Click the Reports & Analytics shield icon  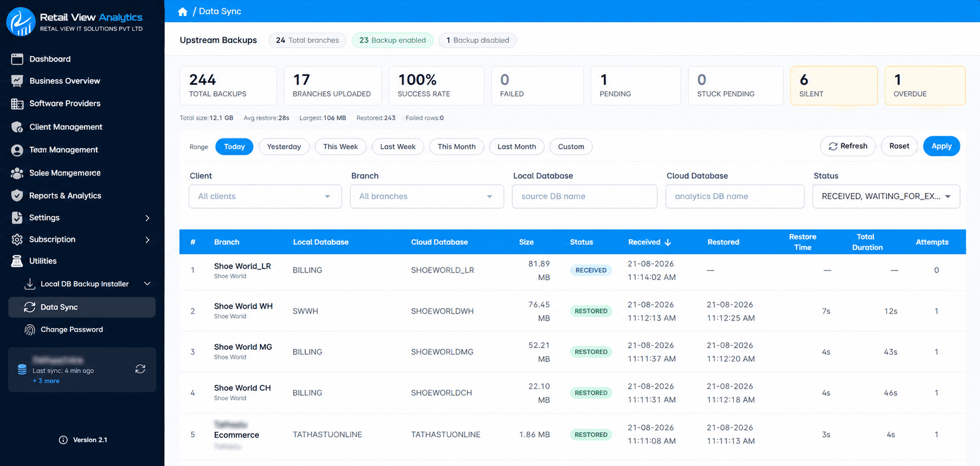(x=17, y=196)
